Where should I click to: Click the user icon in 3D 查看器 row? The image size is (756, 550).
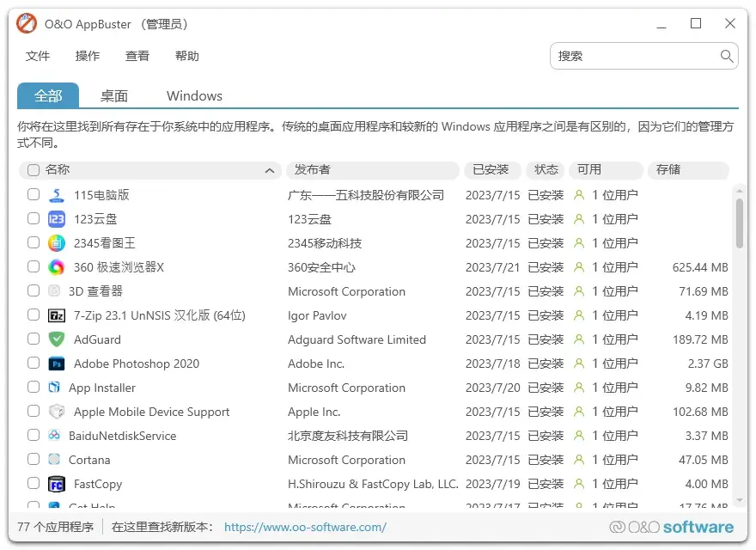point(578,291)
